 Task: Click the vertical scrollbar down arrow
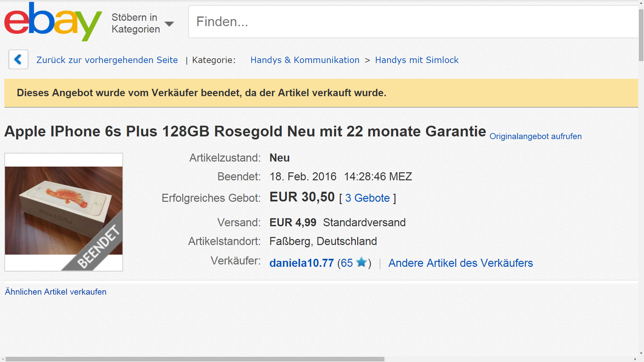tap(641, 353)
